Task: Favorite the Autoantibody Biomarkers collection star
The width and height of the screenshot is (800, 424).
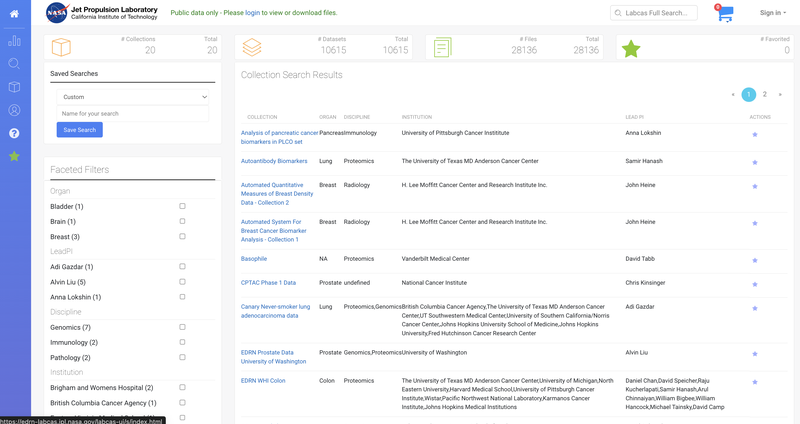Action: (x=755, y=161)
